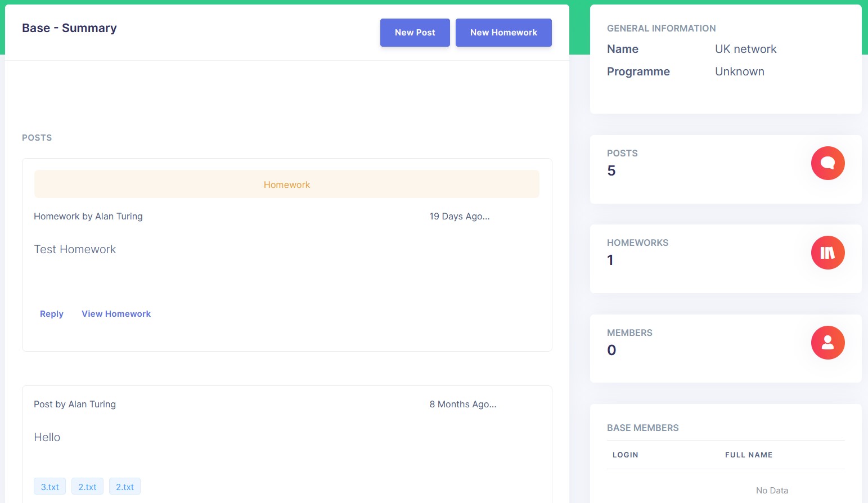
Task: Click the red Posts speech bubble icon
Action: tap(827, 163)
